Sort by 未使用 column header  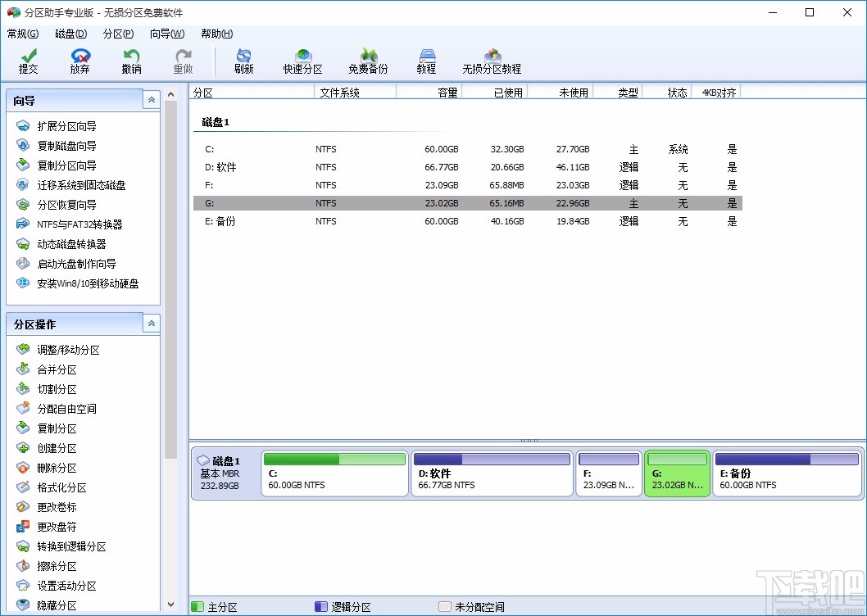(561, 93)
